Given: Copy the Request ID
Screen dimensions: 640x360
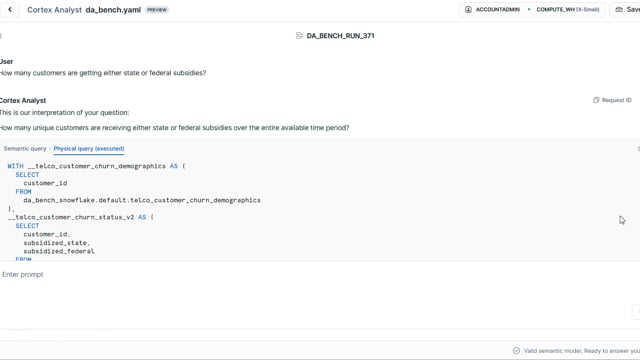Looking at the screenshot, I should pyautogui.click(x=612, y=100).
